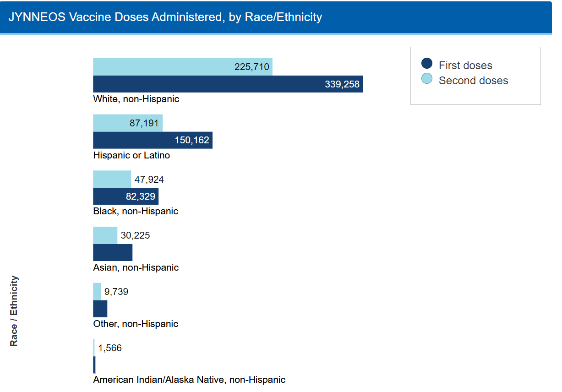The height and width of the screenshot is (392, 562).
Task: Click the Race / Ethnicity axis title
Action: pos(14,311)
